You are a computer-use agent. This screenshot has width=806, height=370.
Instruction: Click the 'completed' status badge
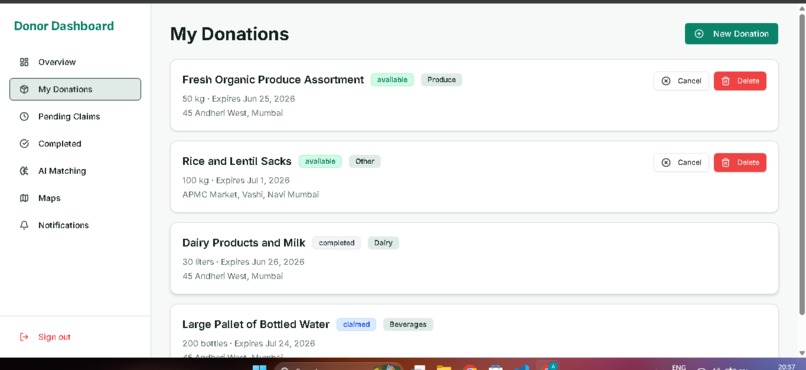(337, 243)
